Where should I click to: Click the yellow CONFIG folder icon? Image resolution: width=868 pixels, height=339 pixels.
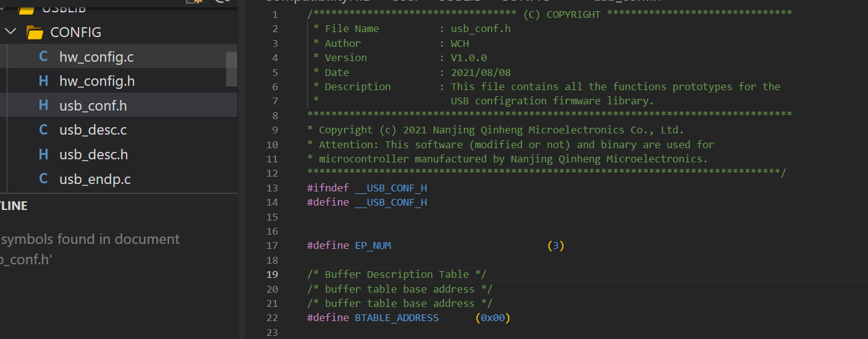pos(35,32)
